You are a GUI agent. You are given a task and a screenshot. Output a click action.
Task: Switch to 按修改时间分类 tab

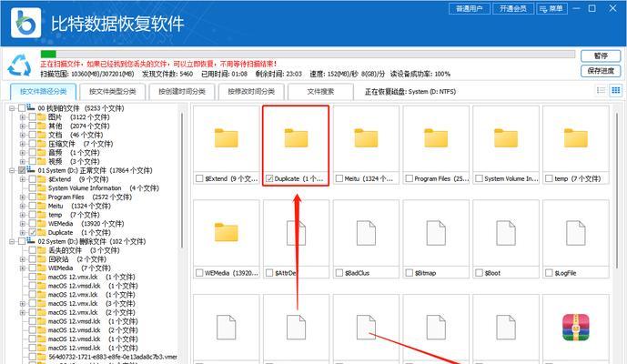click(x=251, y=92)
